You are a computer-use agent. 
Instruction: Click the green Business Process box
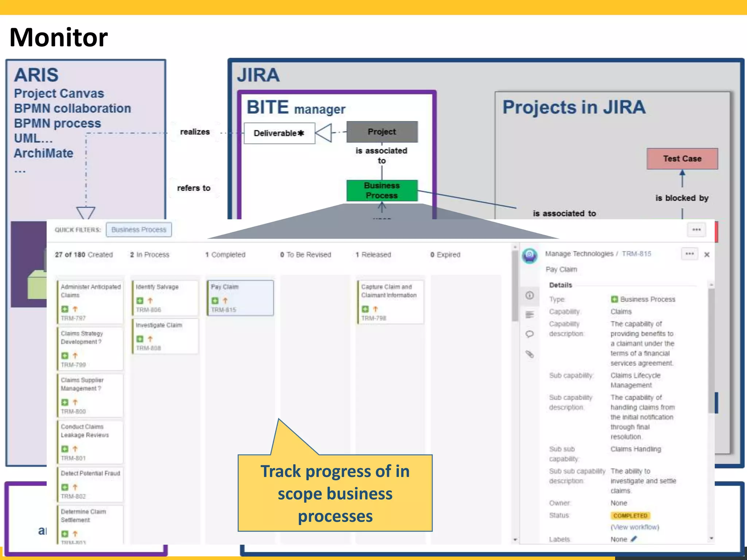click(x=382, y=190)
